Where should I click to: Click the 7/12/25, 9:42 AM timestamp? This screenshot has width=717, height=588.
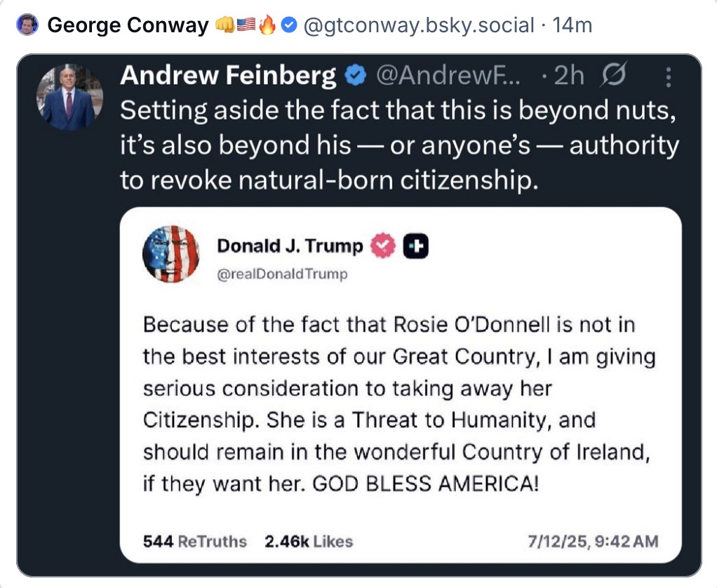[x=593, y=541]
